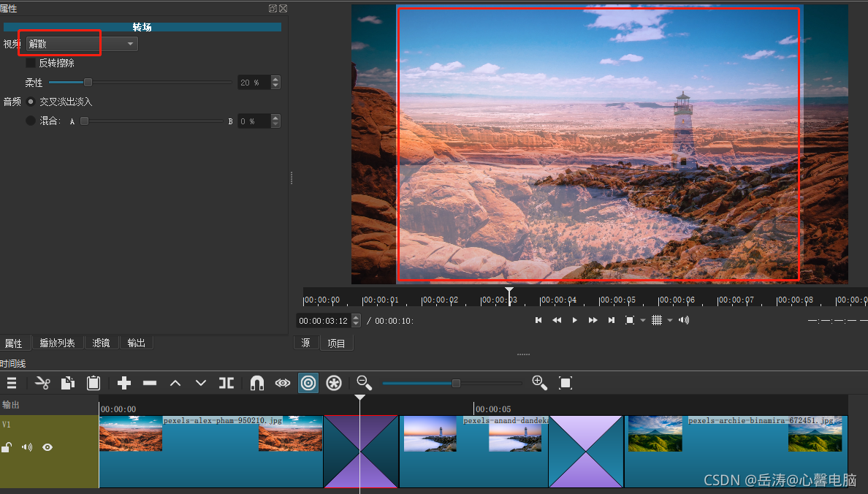Zoom out the timeline
Image resolution: width=868 pixels, height=494 pixels.
[x=365, y=383]
